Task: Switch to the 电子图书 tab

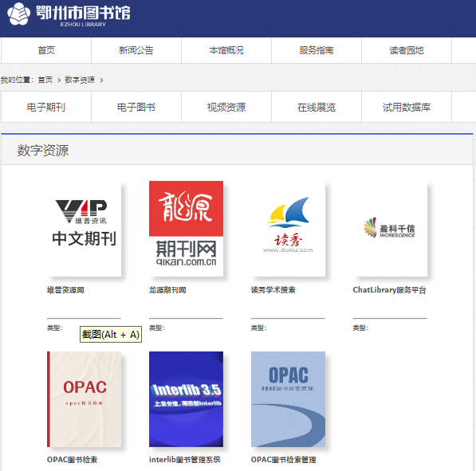Action: coord(136,107)
